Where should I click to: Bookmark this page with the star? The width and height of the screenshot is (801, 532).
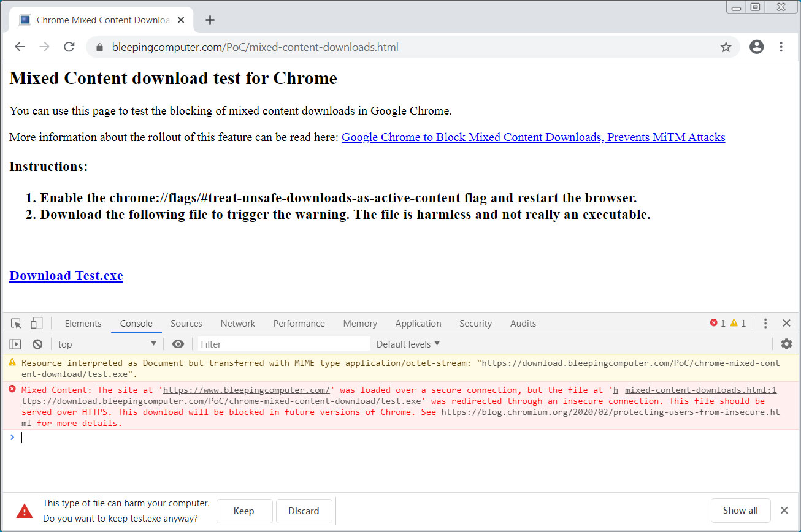pyautogui.click(x=726, y=47)
